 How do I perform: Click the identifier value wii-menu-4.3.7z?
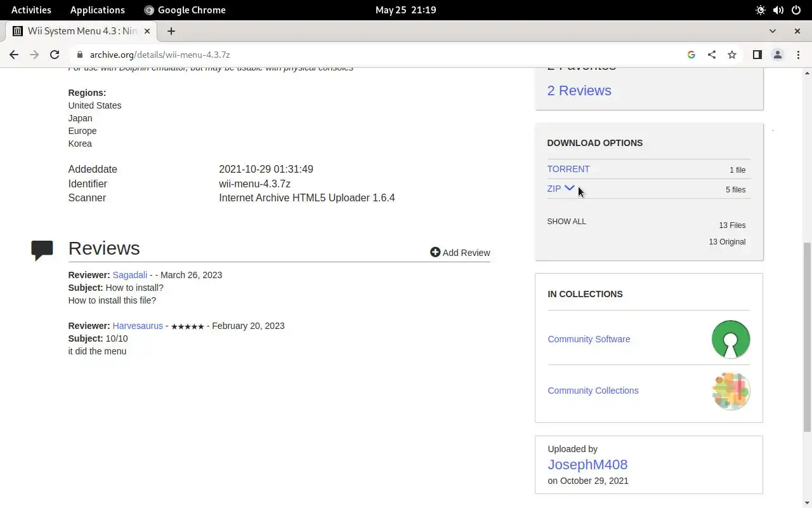[x=254, y=184]
